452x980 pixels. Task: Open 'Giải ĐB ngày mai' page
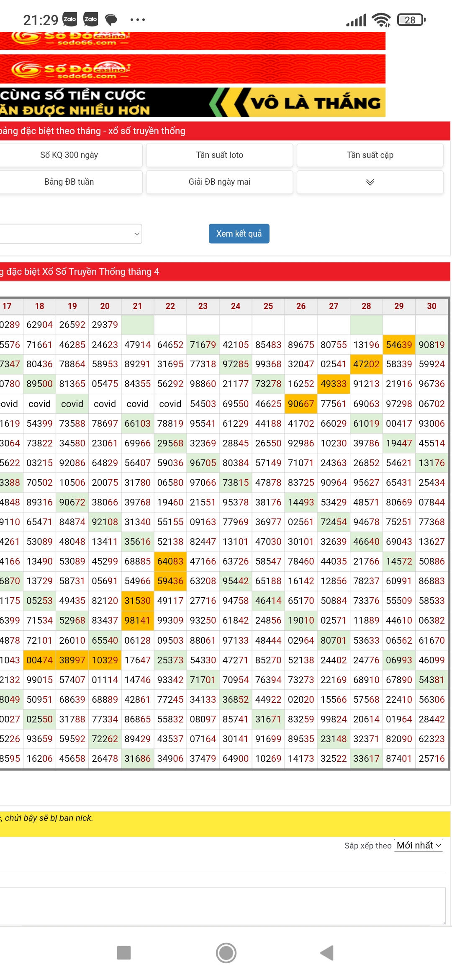pyautogui.click(x=219, y=182)
